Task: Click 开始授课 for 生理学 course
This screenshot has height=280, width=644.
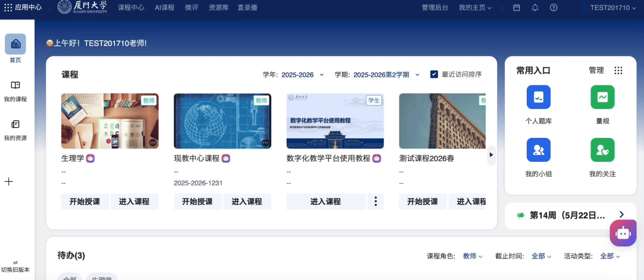Action: (85, 202)
